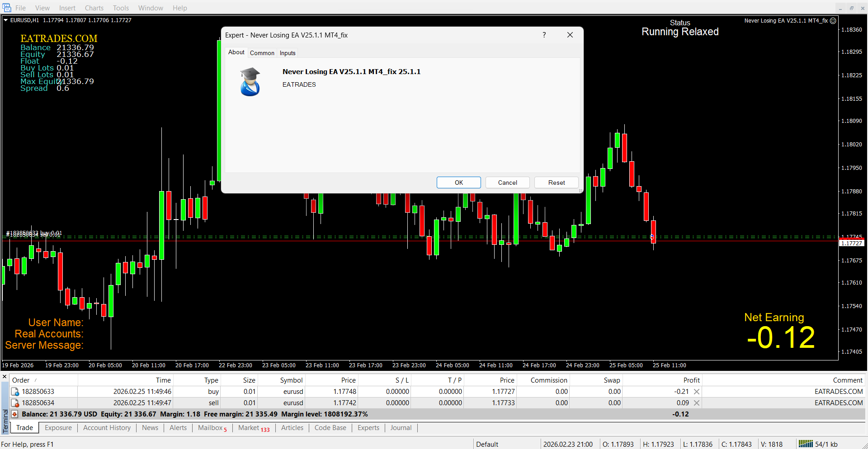Open the Account History tab

[x=107, y=428]
